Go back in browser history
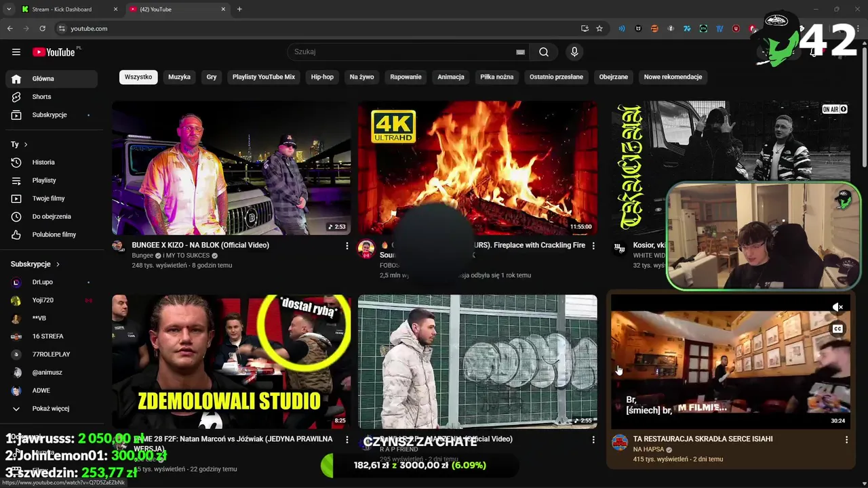The width and height of the screenshot is (868, 488). pos(10,28)
